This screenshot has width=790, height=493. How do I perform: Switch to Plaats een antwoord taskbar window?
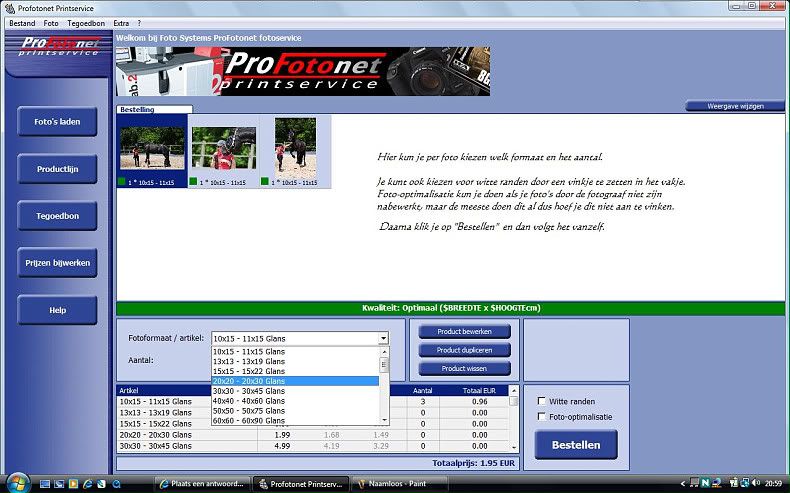pos(204,484)
